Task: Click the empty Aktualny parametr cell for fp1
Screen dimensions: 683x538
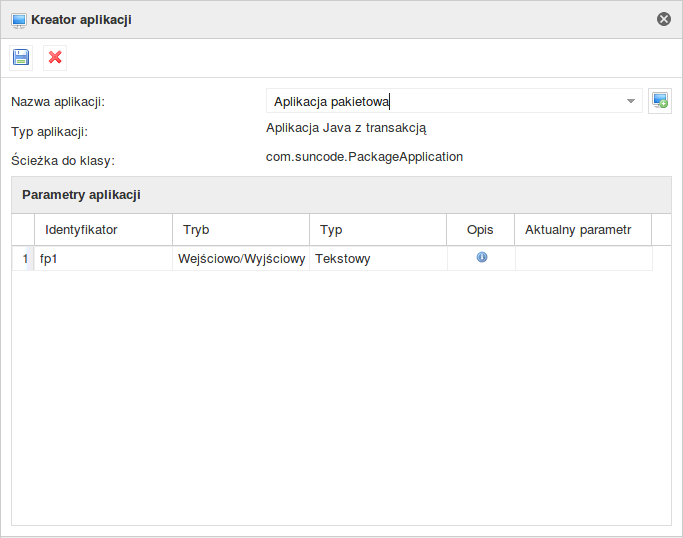Action: coord(583,259)
